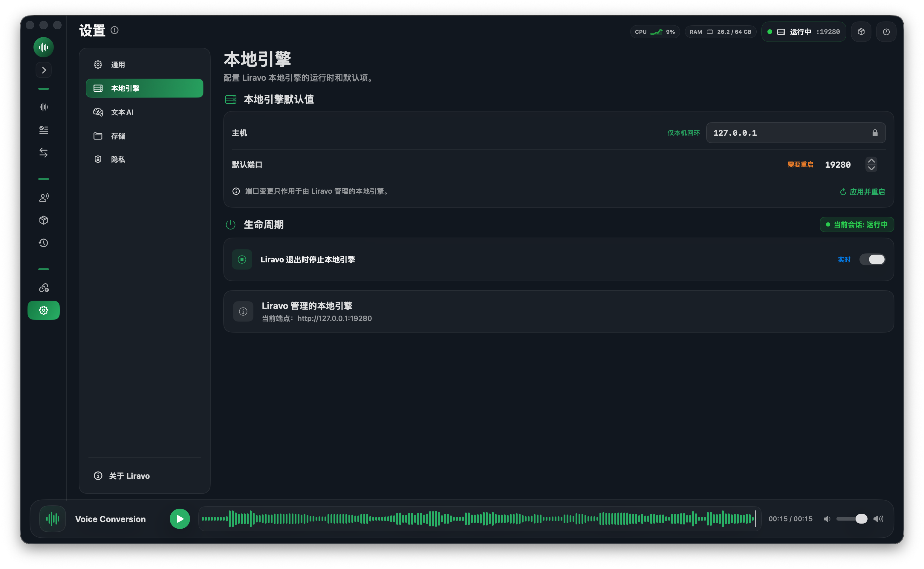The height and width of the screenshot is (569, 924).
Task: Click the cube icon button in top bar
Action: click(861, 32)
